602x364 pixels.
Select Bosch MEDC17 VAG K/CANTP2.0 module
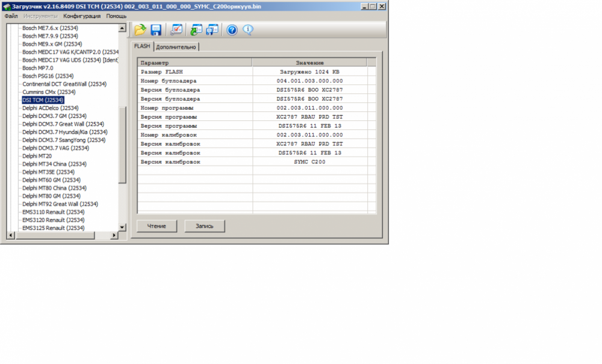tap(70, 52)
